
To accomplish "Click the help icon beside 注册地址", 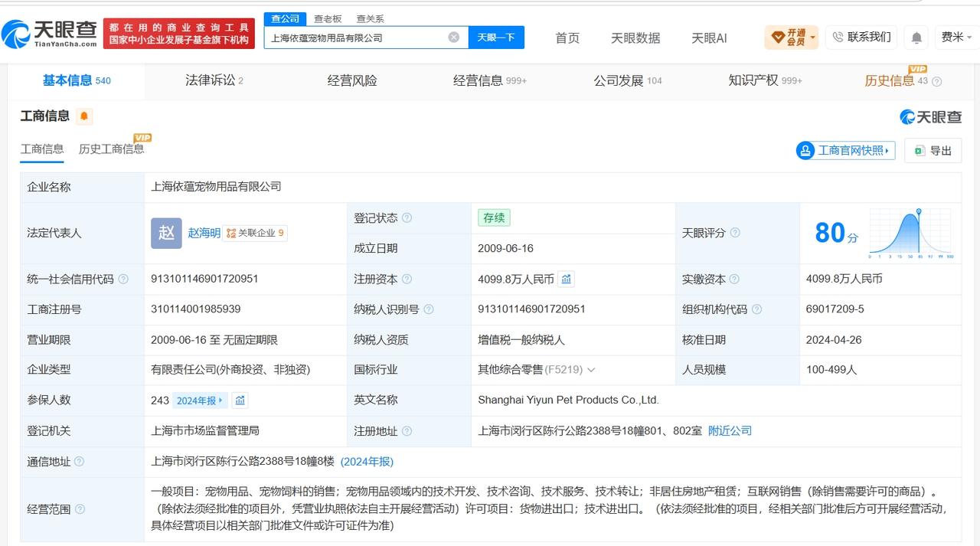I will pos(407,431).
